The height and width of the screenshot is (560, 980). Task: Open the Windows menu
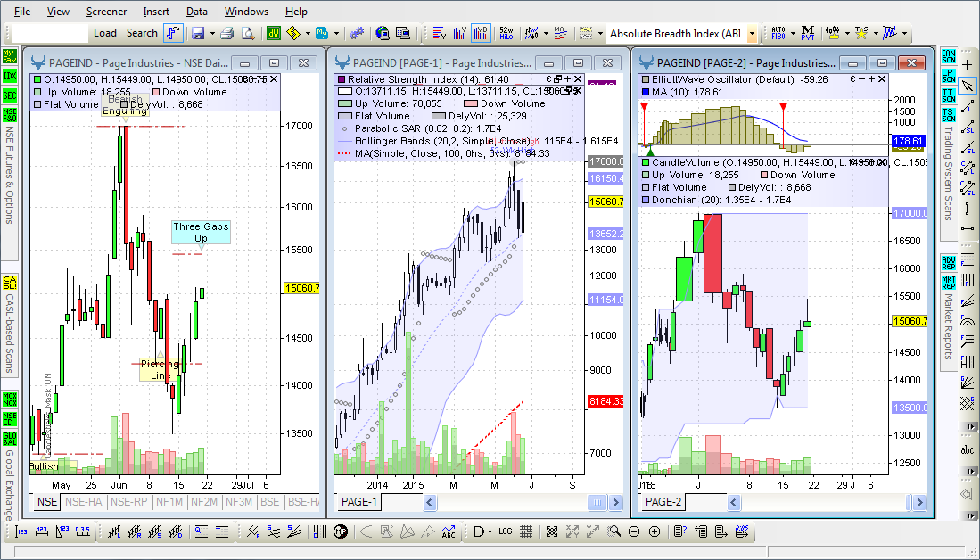tap(246, 12)
